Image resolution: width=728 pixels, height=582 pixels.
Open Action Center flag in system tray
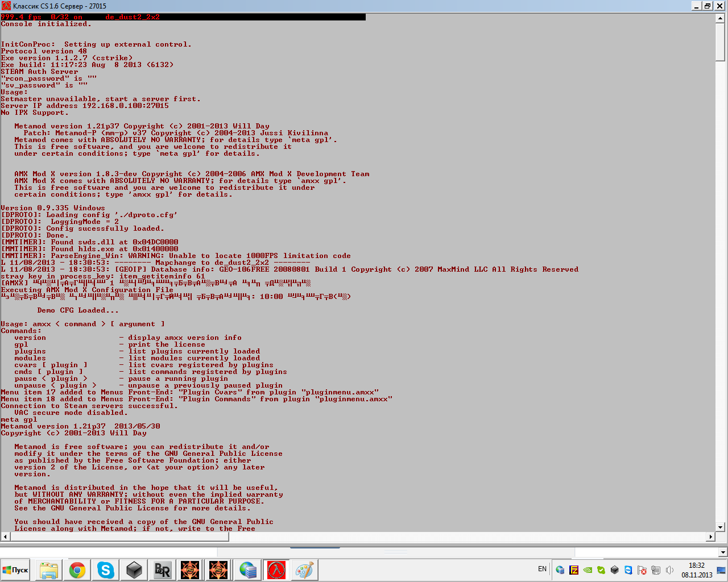click(x=642, y=570)
